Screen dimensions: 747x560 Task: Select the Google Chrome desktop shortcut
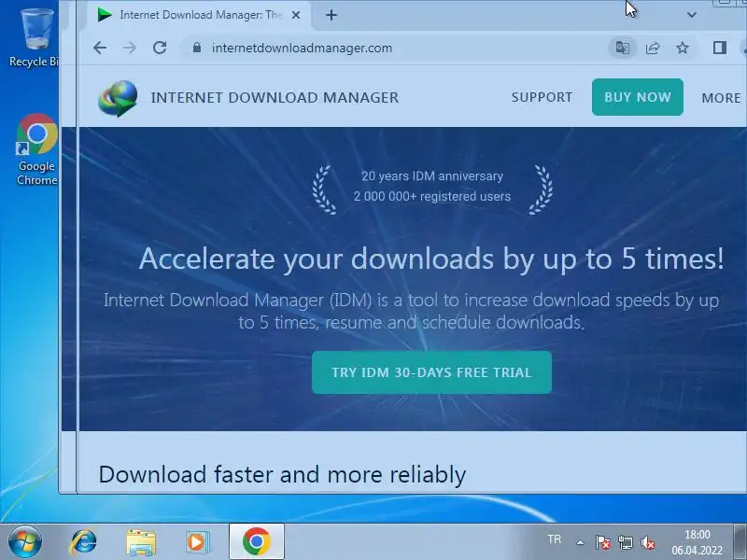[36, 149]
